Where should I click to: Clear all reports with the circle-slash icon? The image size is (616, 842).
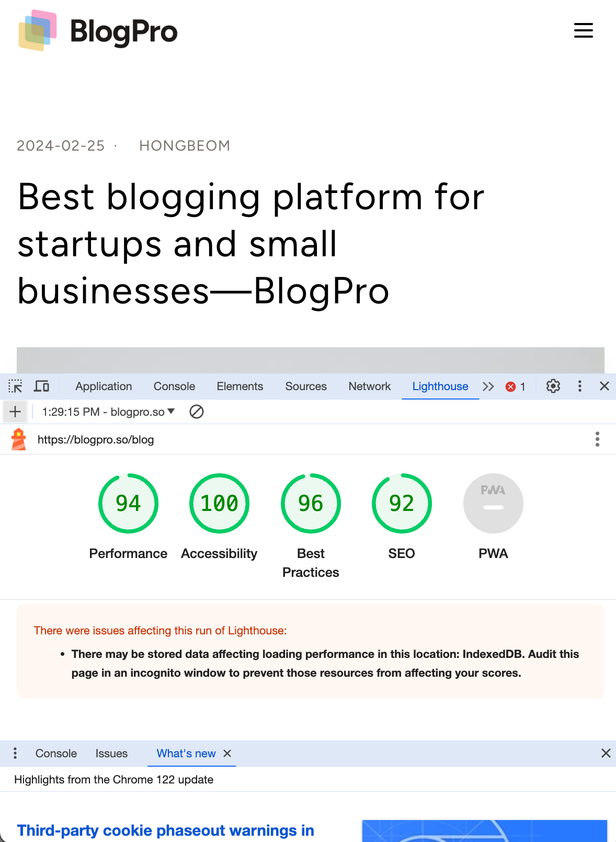coord(197,412)
